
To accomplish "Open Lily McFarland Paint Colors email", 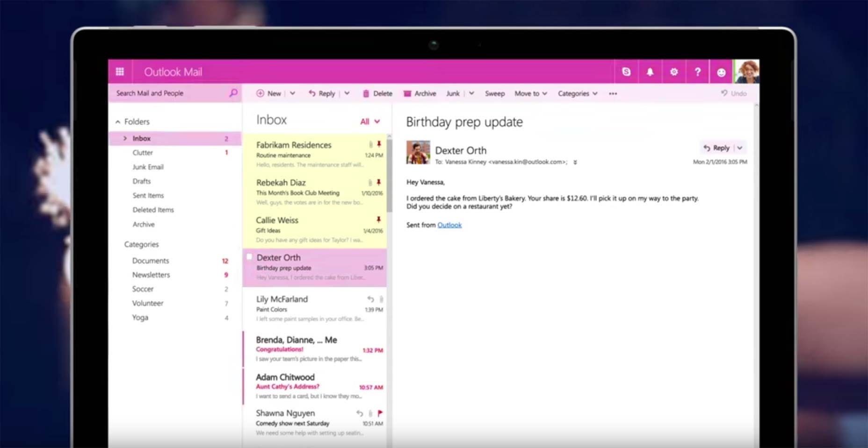I will pos(315,308).
